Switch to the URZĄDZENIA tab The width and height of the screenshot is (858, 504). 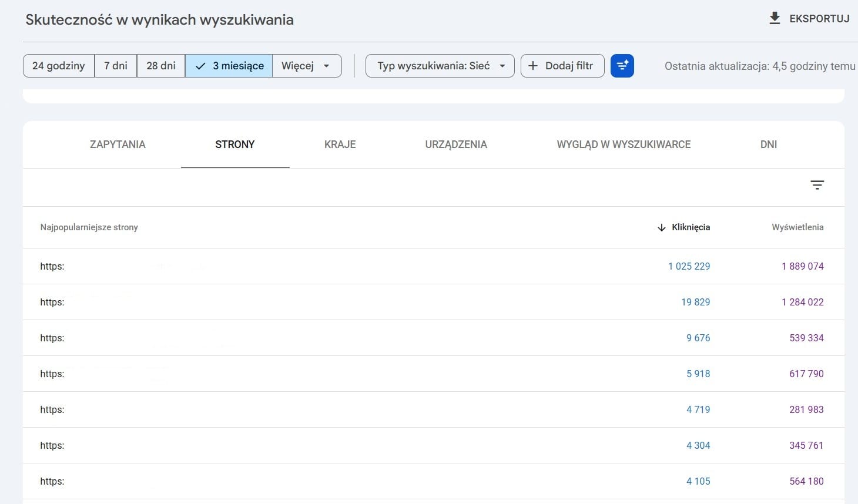point(456,145)
